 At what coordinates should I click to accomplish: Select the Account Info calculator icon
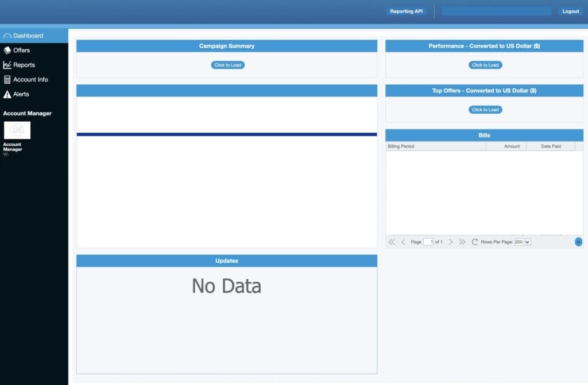click(x=7, y=80)
